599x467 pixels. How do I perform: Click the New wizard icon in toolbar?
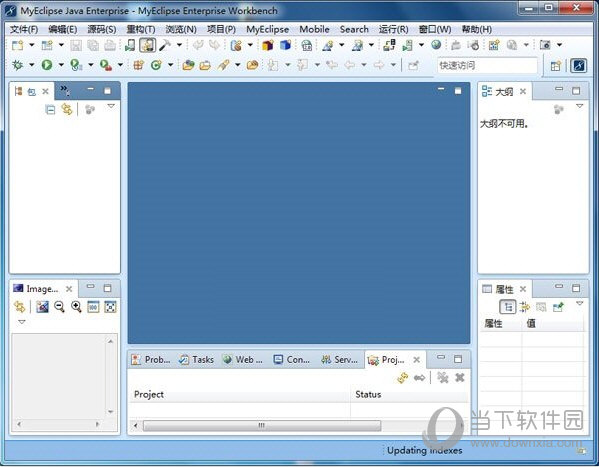click(x=17, y=45)
